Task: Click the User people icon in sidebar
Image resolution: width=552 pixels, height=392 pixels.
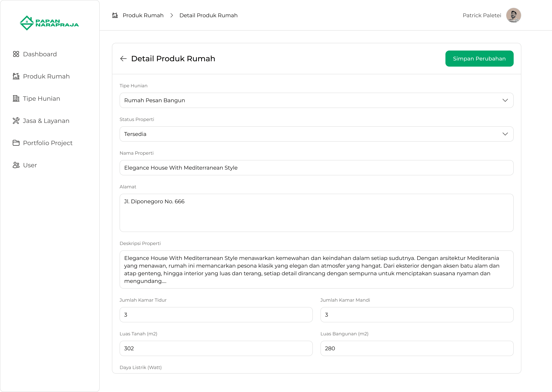Action: point(16,165)
